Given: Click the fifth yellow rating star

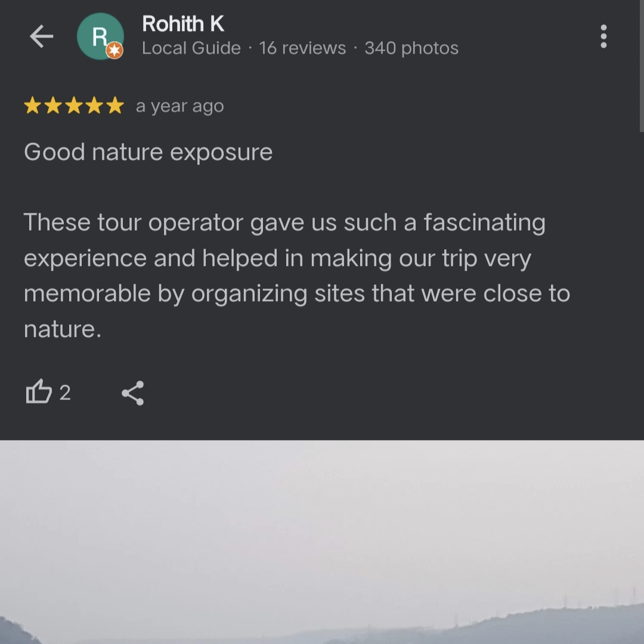Looking at the screenshot, I should (x=115, y=105).
